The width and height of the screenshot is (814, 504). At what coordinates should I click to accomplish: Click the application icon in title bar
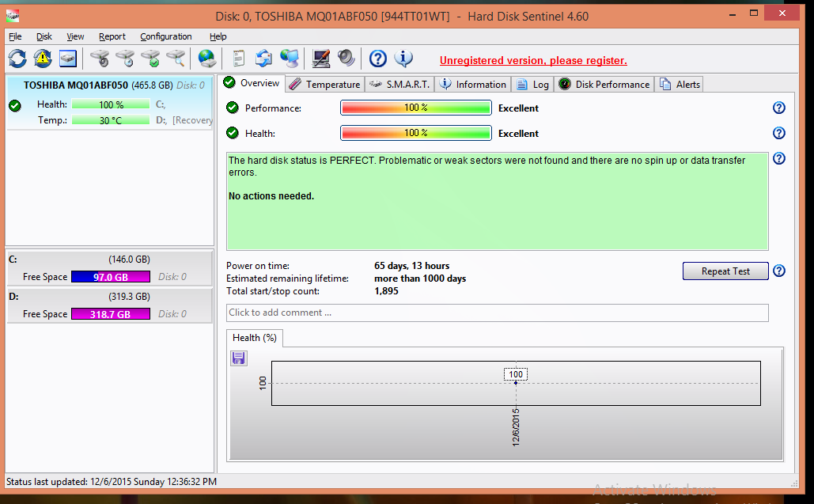tap(13, 16)
